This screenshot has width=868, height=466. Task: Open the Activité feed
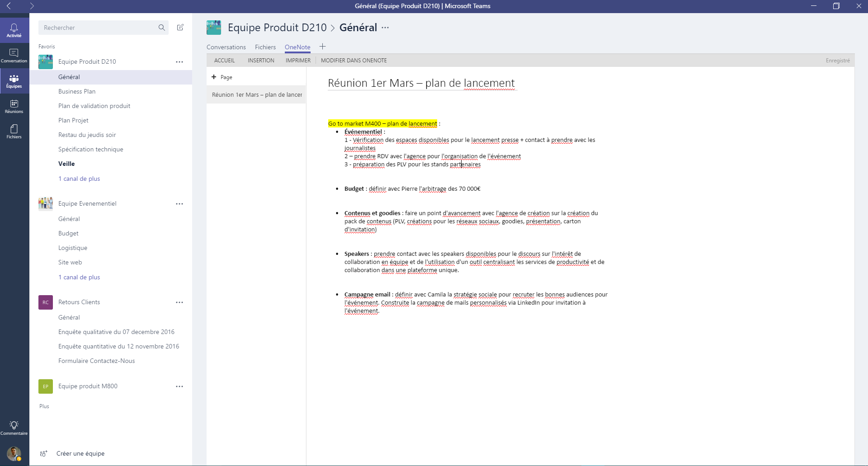[14, 30]
